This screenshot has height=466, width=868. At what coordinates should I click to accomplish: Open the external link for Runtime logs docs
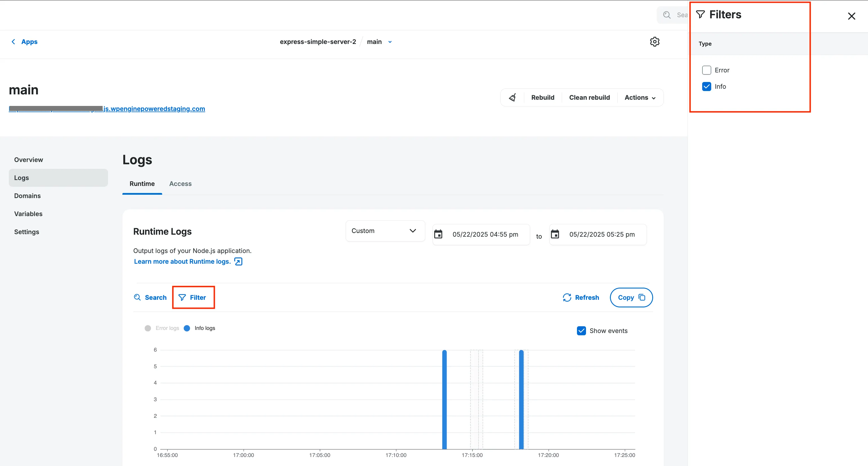(x=238, y=261)
